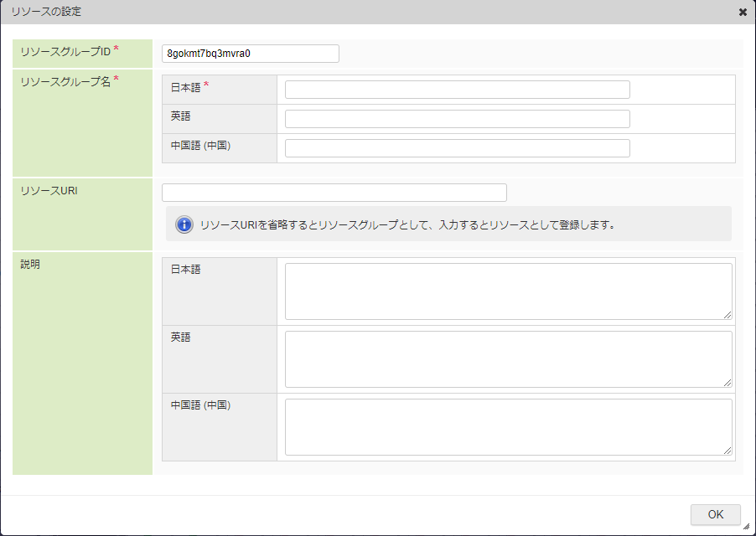
Task: Focus the 英語 resource group name field
Action: pyautogui.click(x=457, y=119)
